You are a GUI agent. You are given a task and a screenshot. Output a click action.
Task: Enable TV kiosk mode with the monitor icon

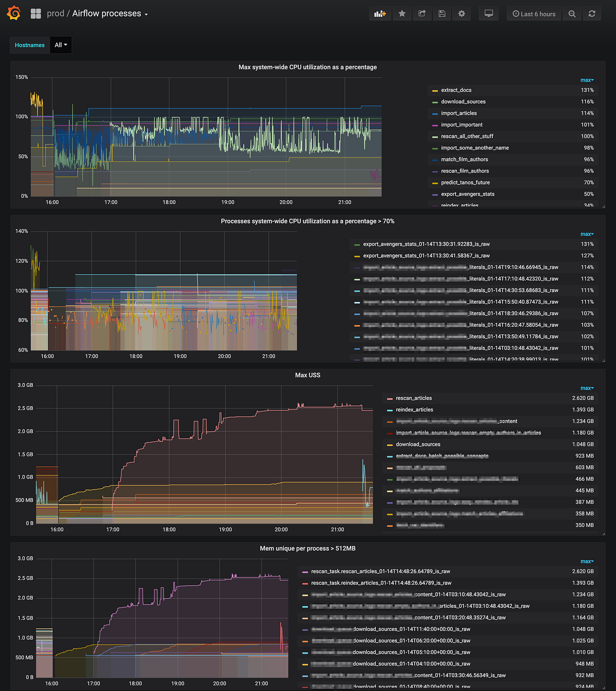tap(488, 13)
